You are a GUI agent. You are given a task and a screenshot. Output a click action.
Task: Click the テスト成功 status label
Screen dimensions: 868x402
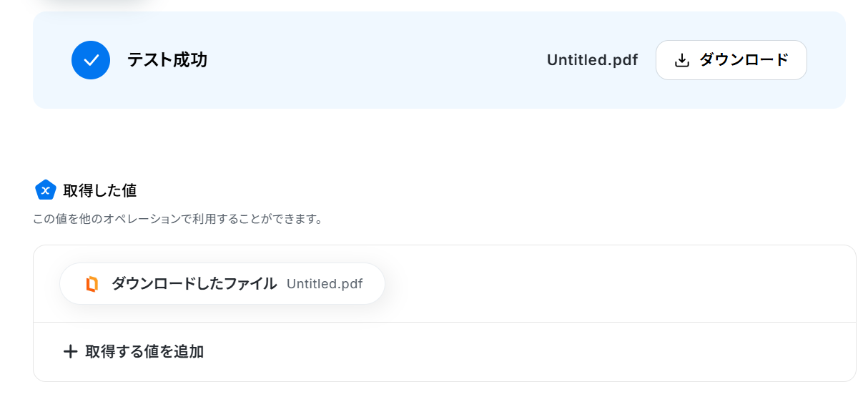coord(167,60)
